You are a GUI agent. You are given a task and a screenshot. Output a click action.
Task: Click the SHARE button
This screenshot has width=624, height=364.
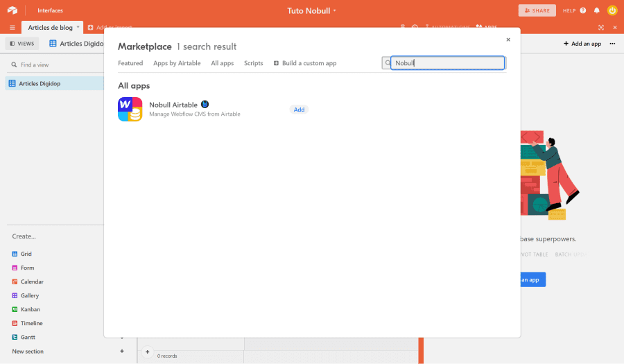tap(537, 10)
